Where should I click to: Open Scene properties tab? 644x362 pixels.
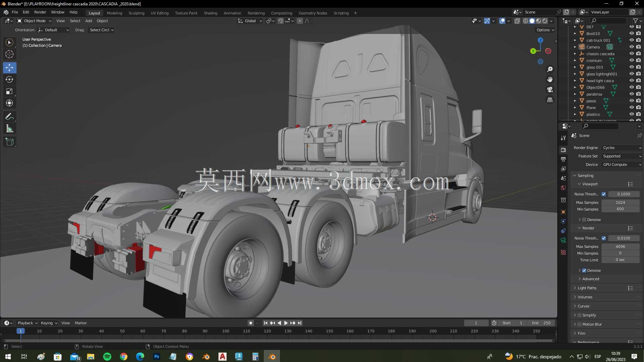563,178
